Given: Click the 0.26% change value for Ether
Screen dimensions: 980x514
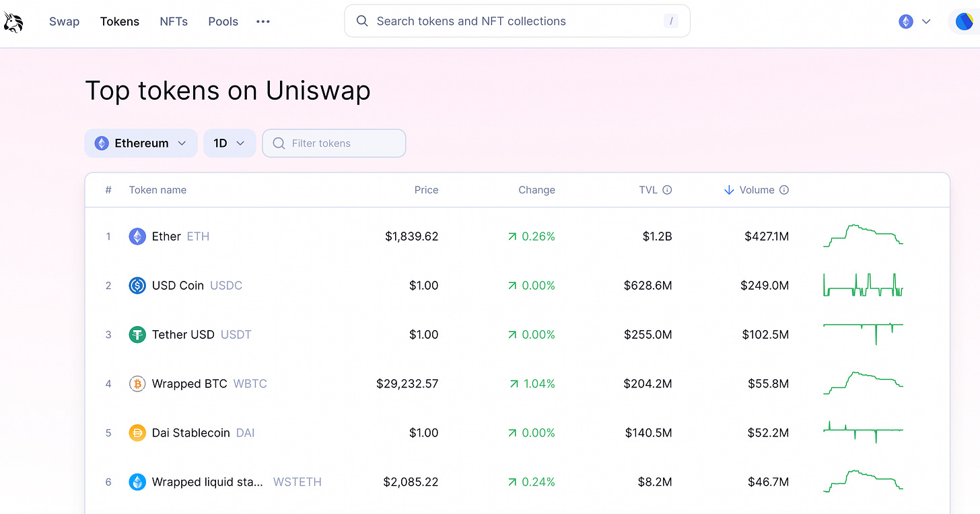Looking at the screenshot, I should (x=538, y=236).
